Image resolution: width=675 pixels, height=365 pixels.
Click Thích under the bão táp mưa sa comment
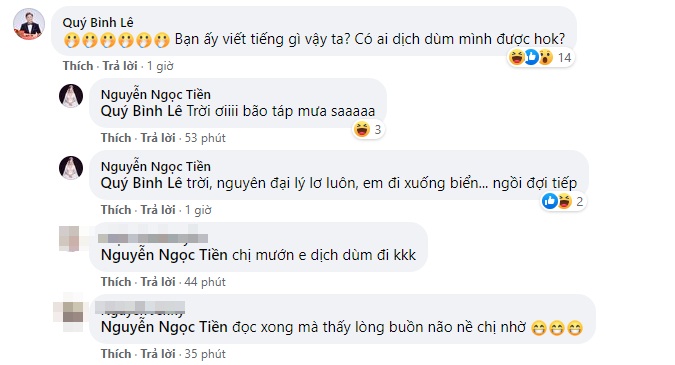(x=116, y=138)
